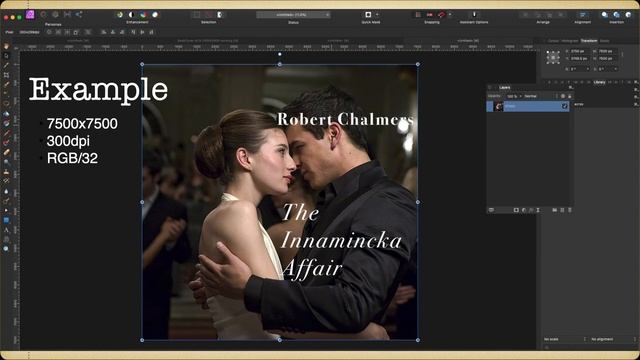Image resolution: width=640 pixels, height=360 pixels.
Task: Open Quick Mask dropdown arrow
Action: coord(377,15)
